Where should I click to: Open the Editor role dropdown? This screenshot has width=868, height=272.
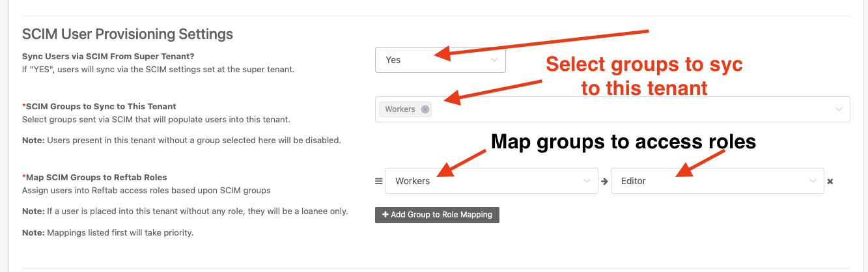point(718,181)
